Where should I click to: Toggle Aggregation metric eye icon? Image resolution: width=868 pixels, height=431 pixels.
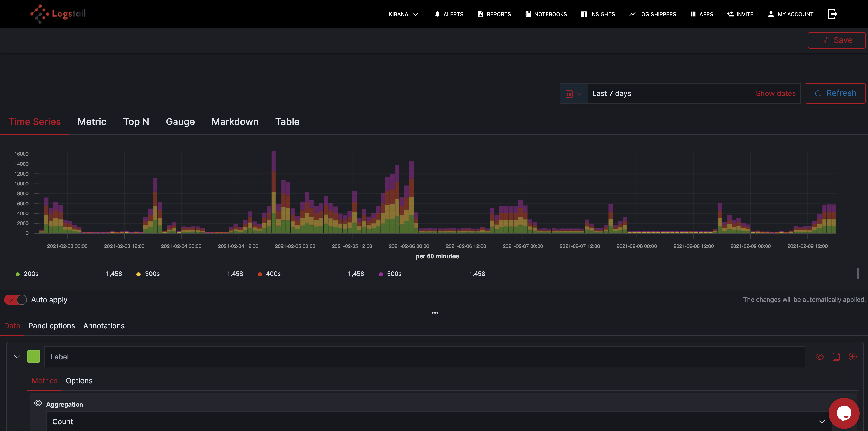click(x=38, y=403)
